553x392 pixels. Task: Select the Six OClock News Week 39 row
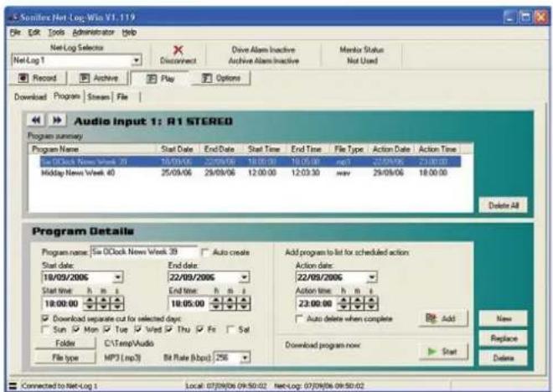coord(251,162)
